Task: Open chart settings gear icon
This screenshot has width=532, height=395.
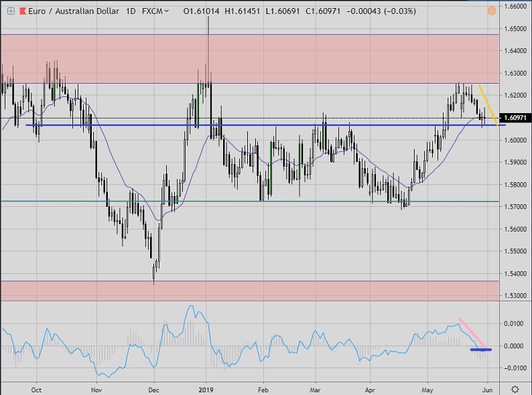Action: tap(515, 389)
